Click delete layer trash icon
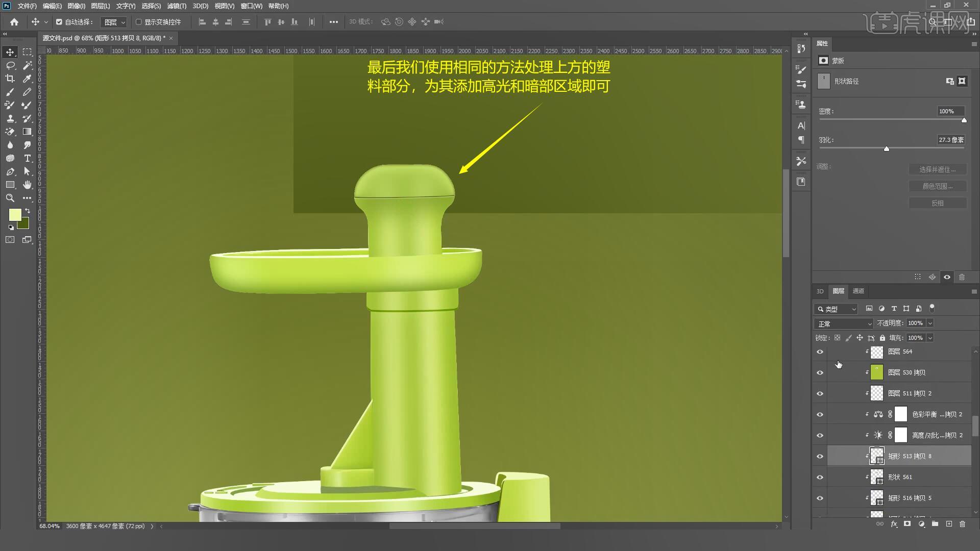Screen dimensions: 980x551 962,524
